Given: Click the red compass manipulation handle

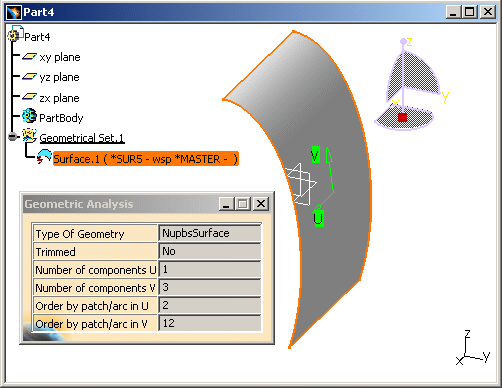Looking at the screenshot, I should coord(402,117).
